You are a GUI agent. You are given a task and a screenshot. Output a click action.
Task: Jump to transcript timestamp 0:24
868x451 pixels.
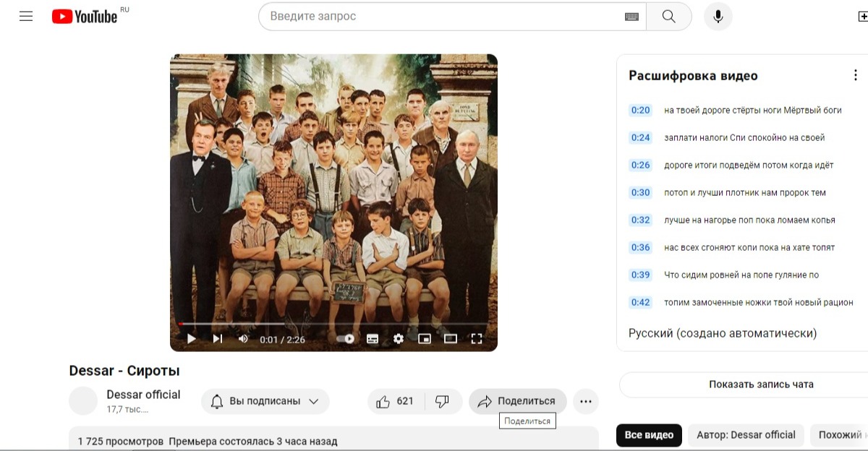click(641, 137)
